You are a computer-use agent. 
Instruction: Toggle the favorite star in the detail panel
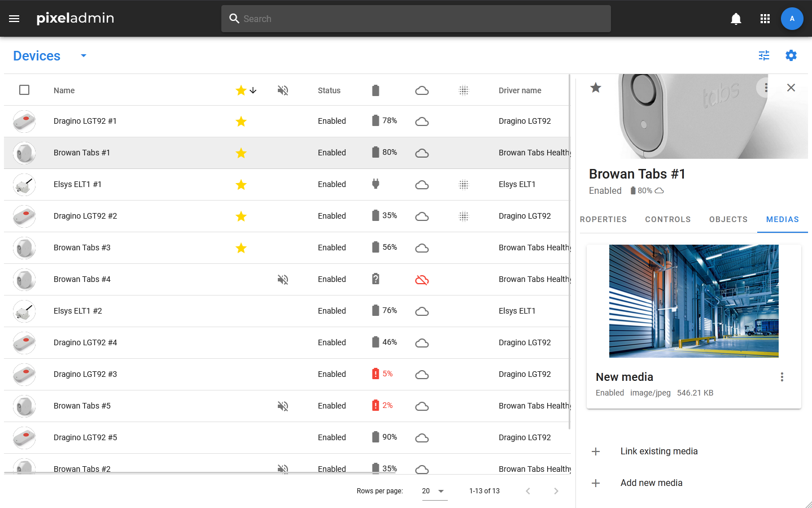click(x=596, y=88)
